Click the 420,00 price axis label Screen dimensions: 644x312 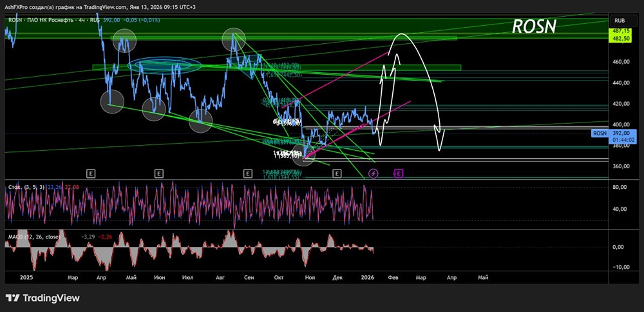[x=621, y=104]
